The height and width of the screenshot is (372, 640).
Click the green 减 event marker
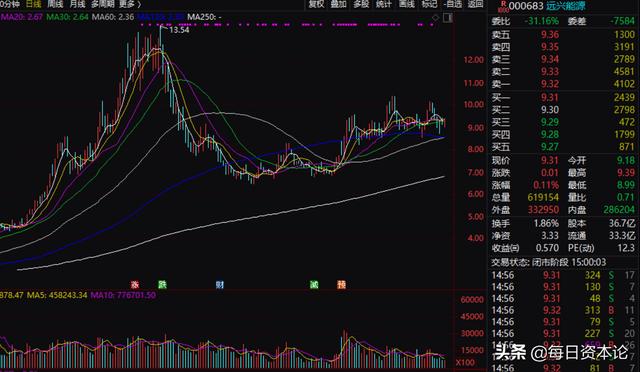click(314, 284)
